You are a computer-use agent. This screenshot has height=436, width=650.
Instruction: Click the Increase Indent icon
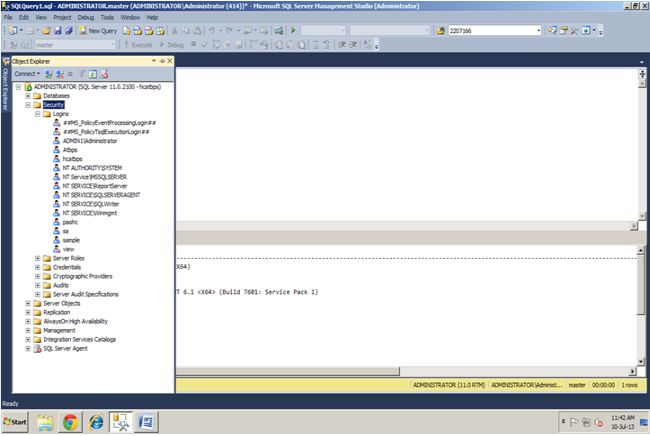354,45
